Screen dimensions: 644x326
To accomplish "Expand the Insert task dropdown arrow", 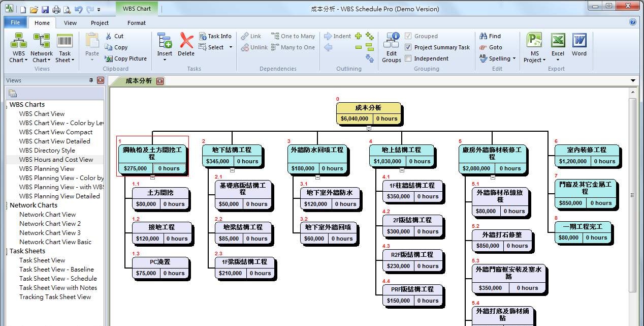I will click(x=165, y=60).
